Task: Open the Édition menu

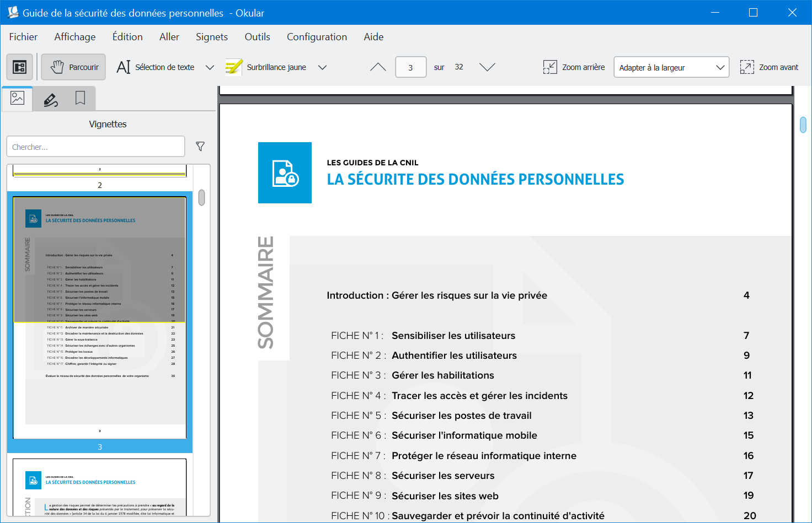Action: click(x=127, y=37)
